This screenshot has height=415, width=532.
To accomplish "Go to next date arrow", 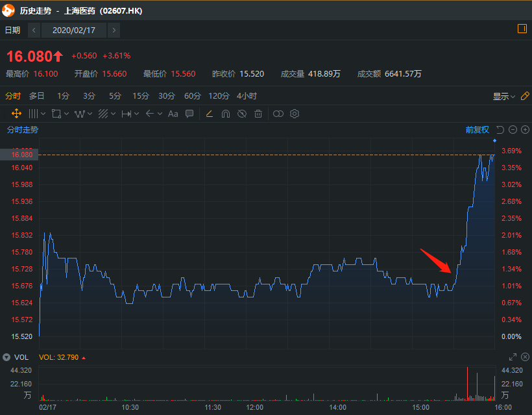I will pyautogui.click(x=114, y=31).
